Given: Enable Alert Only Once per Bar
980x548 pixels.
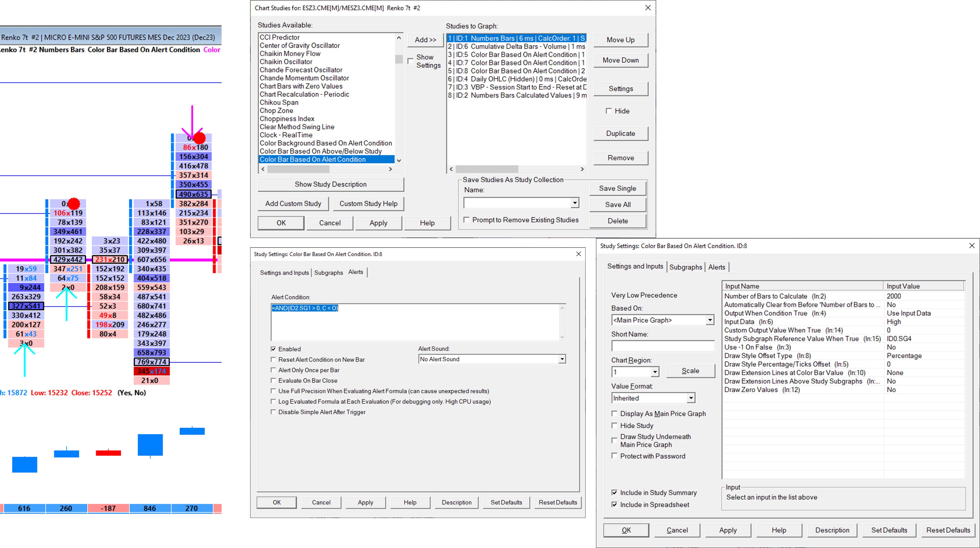Looking at the screenshot, I should click(273, 370).
